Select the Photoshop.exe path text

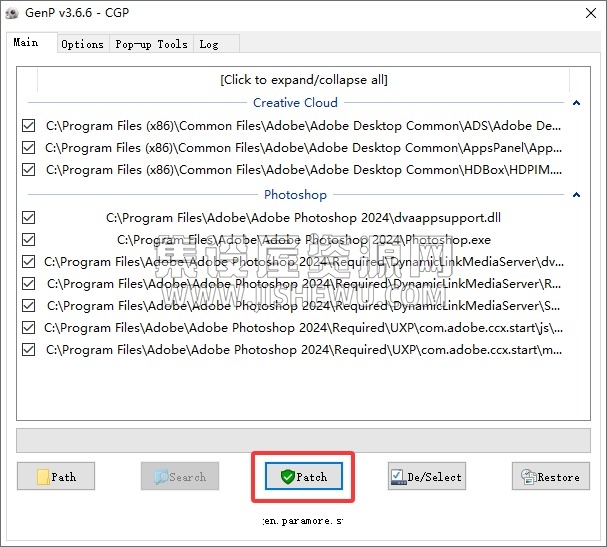[304, 240]
